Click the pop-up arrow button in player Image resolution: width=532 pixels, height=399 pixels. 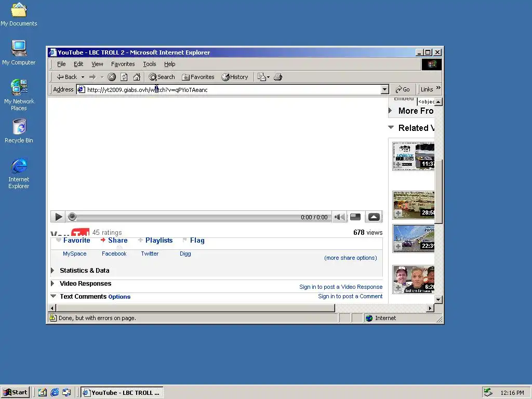point(374,217)
